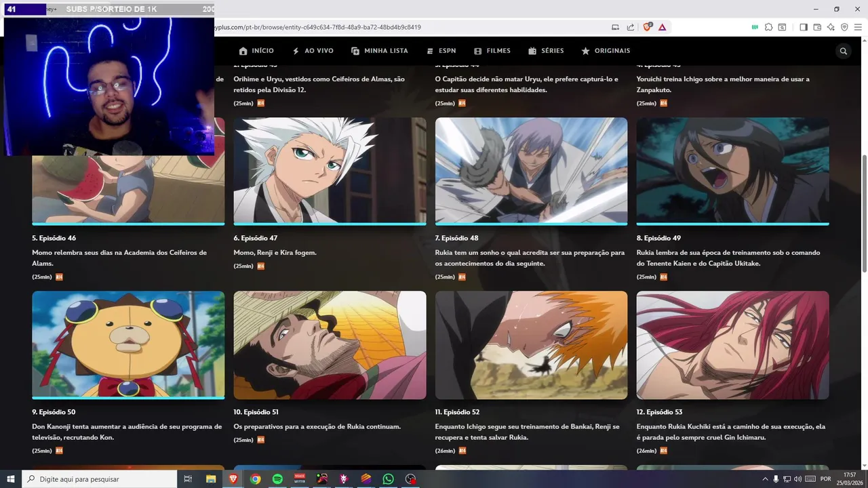Click the Brave Shields lion icon
Viewport: 868px width, 488px height.
tap(647, 27)
